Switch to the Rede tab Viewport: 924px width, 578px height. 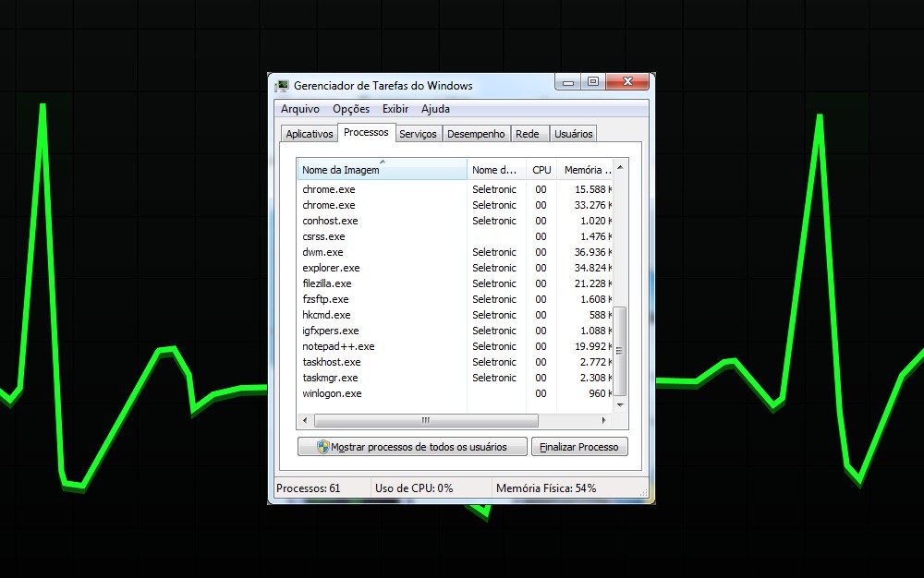tap(527, 134)
